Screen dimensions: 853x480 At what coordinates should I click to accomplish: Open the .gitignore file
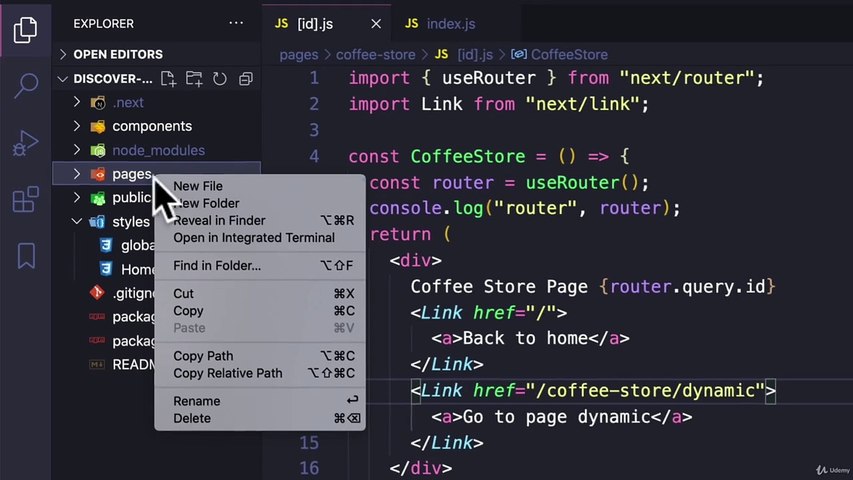(x=133, y=293)
